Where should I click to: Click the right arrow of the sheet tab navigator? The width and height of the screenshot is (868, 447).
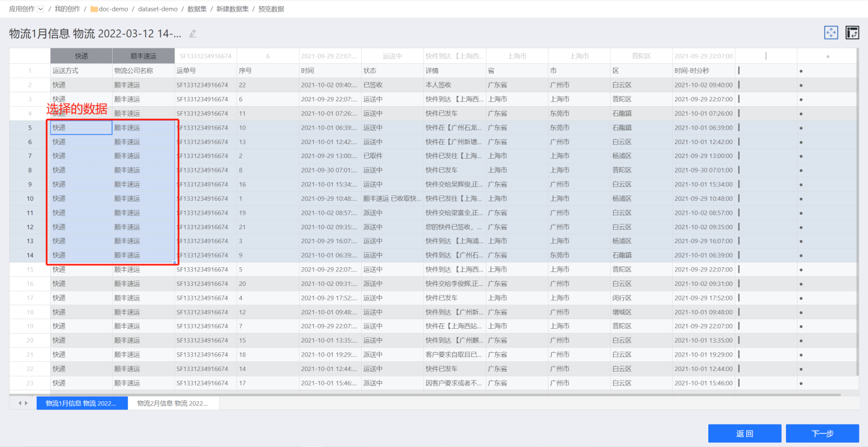click(26, 403)
